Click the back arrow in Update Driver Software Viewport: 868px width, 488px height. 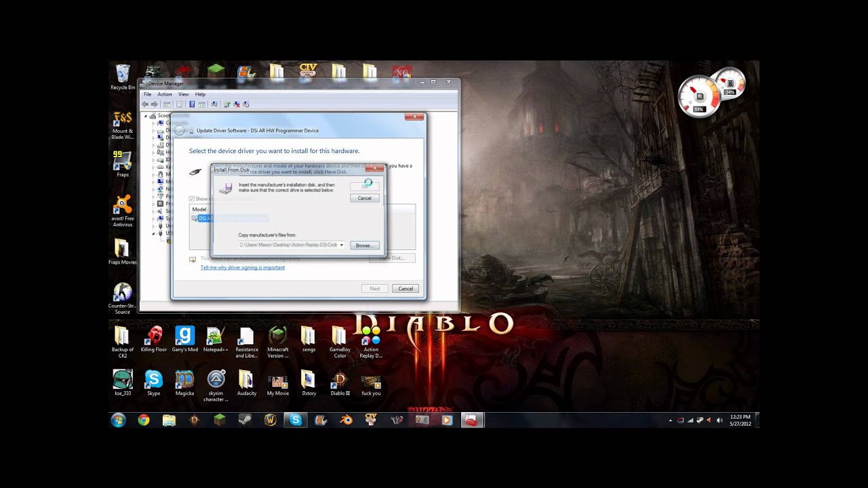coord(180,130)
